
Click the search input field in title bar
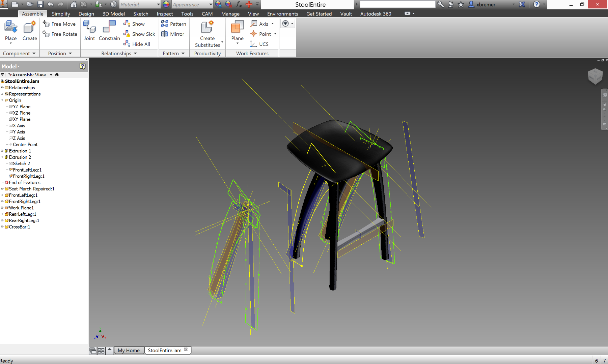click(397, 4)
